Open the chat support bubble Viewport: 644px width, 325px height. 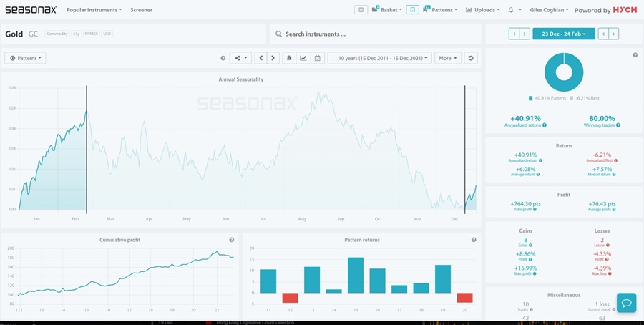click(x=625, y=303)
